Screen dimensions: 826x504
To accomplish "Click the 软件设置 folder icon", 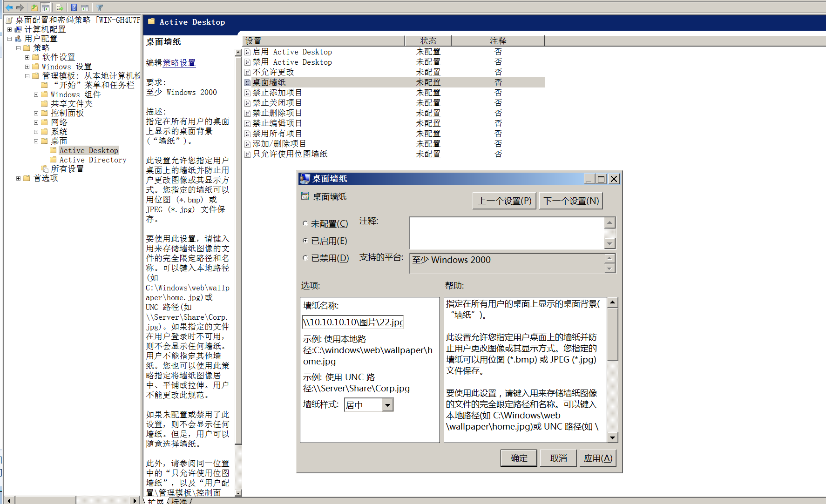I will click(x=35, y=57).
